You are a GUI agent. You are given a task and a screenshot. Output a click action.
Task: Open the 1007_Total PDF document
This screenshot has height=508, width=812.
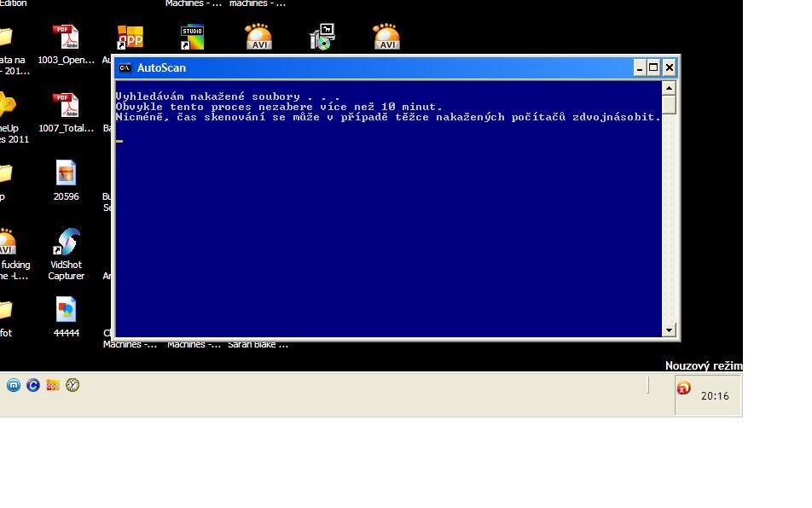pyautogui.click(x=66, y=107)
